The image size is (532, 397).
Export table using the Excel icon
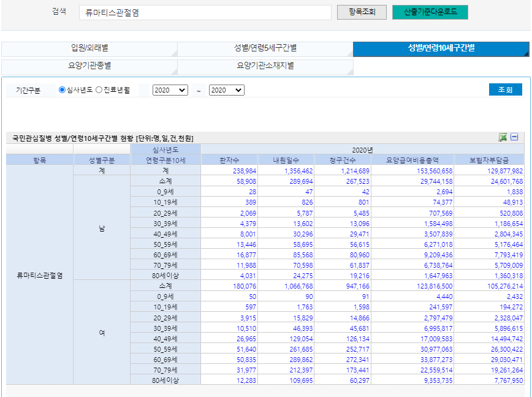point(503,138)
